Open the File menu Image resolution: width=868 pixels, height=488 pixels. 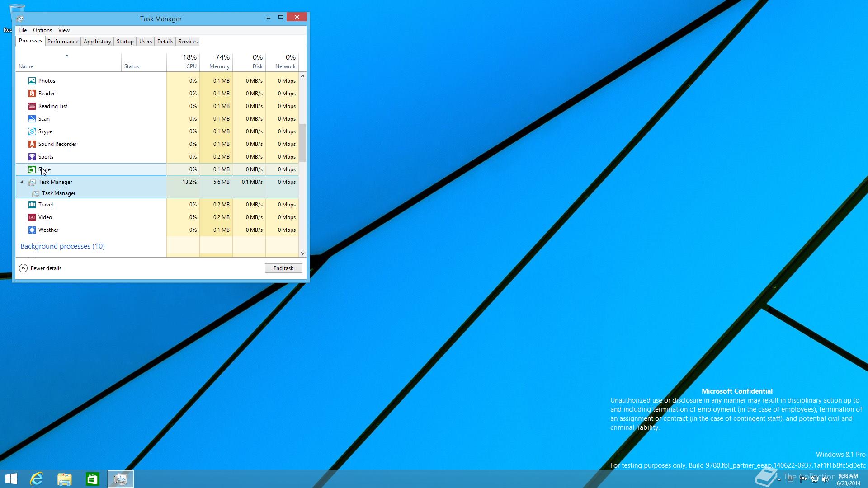(x=23, y=30)
